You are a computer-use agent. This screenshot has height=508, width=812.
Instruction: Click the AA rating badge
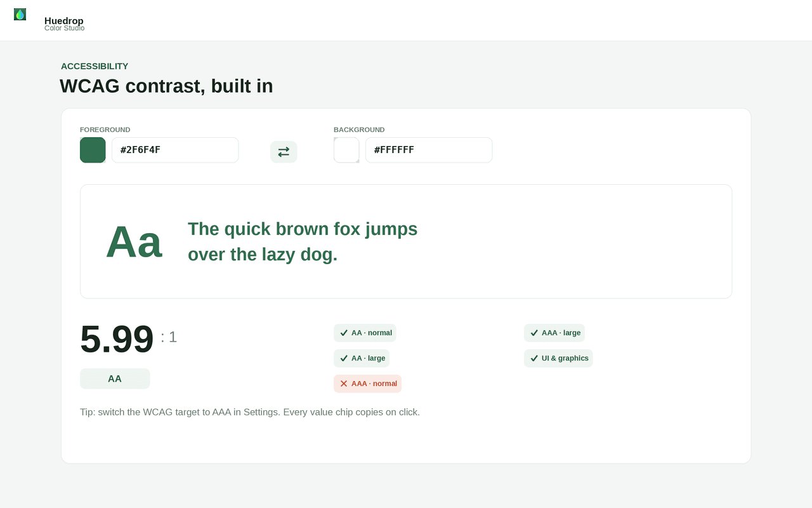click(x=115, y=378)
